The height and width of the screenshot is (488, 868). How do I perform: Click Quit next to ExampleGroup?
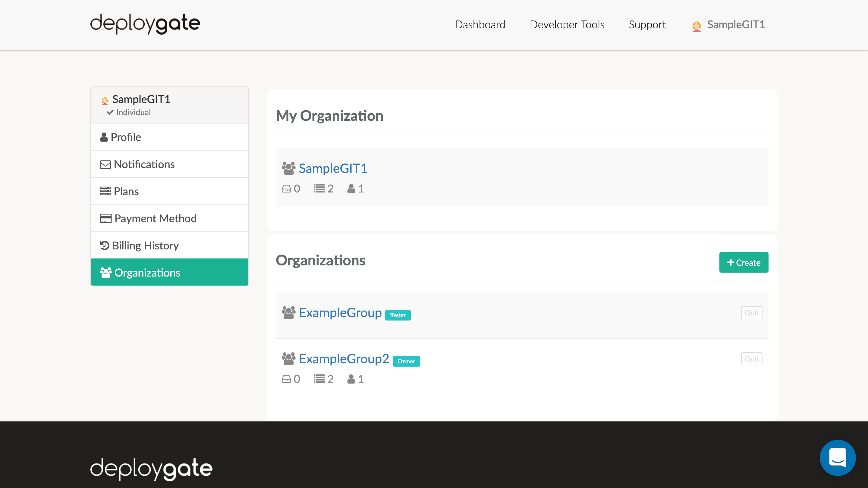pos(751,313)
